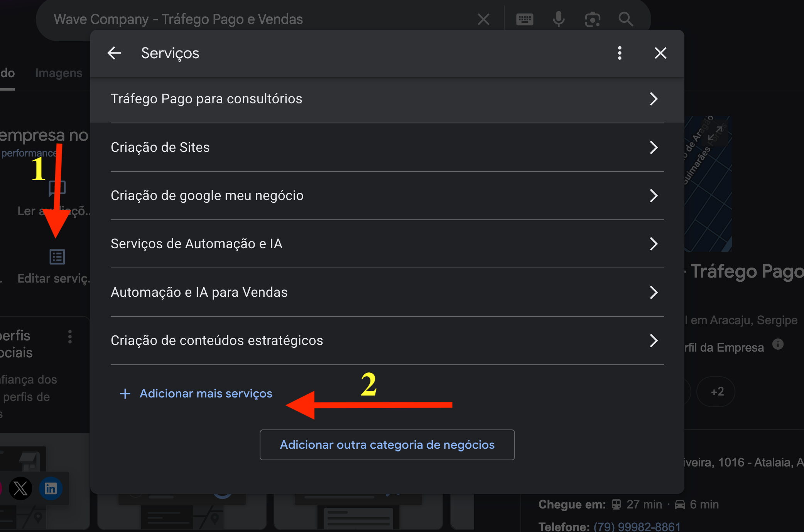804x532 pixels.
Task: Select Serviços de Automação e IA text
Action: 196,244
